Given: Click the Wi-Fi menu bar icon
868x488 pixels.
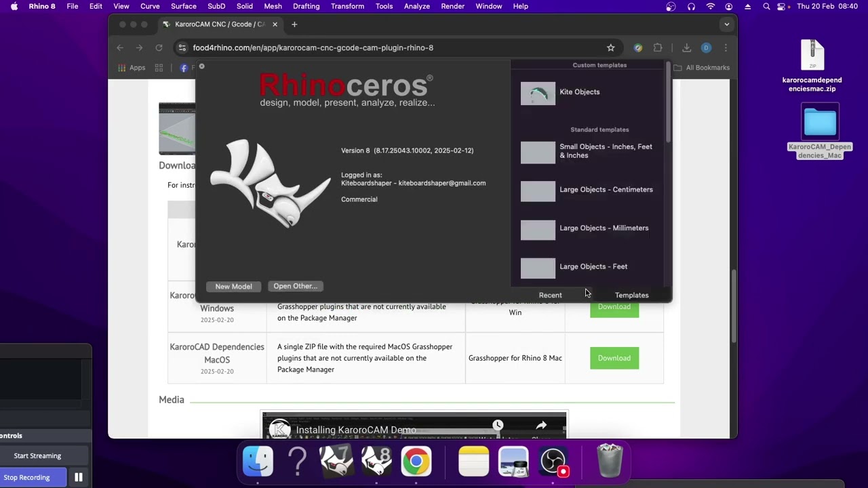Looking at the screenshot, I should (x=711, y=6).
